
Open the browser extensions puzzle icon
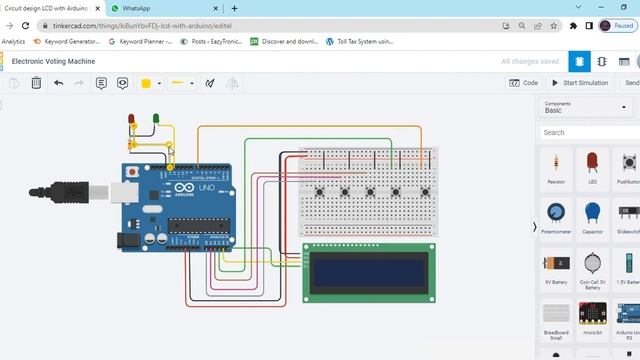(x=573, y=26)
